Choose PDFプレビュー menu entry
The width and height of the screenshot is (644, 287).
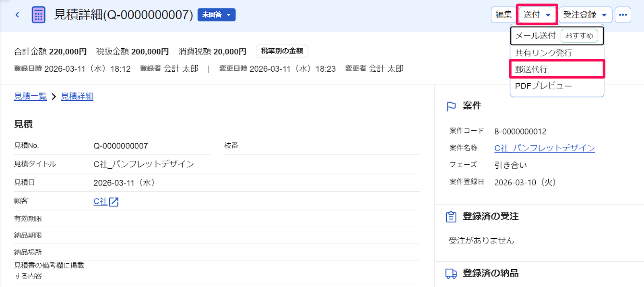557,86
